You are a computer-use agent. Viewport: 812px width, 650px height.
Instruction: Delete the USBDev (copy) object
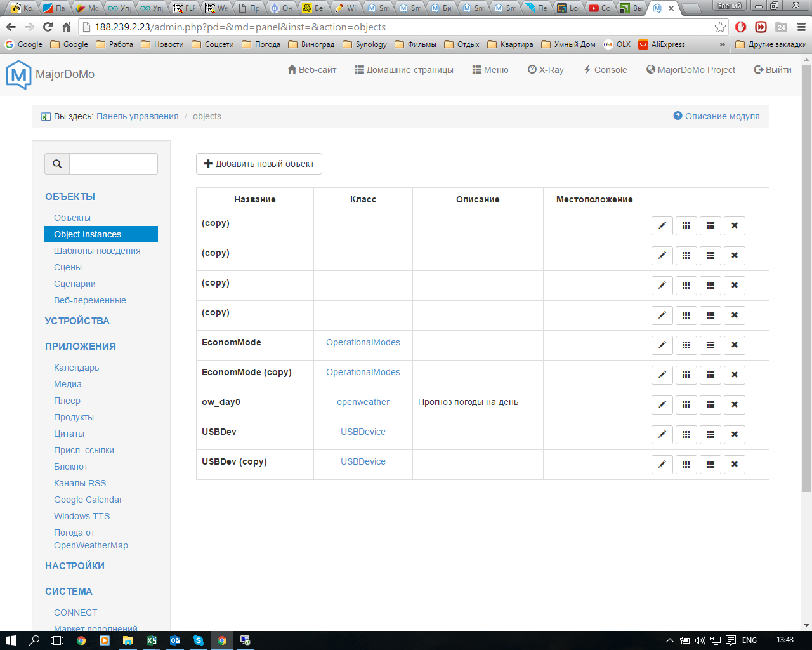pos(734,465)
